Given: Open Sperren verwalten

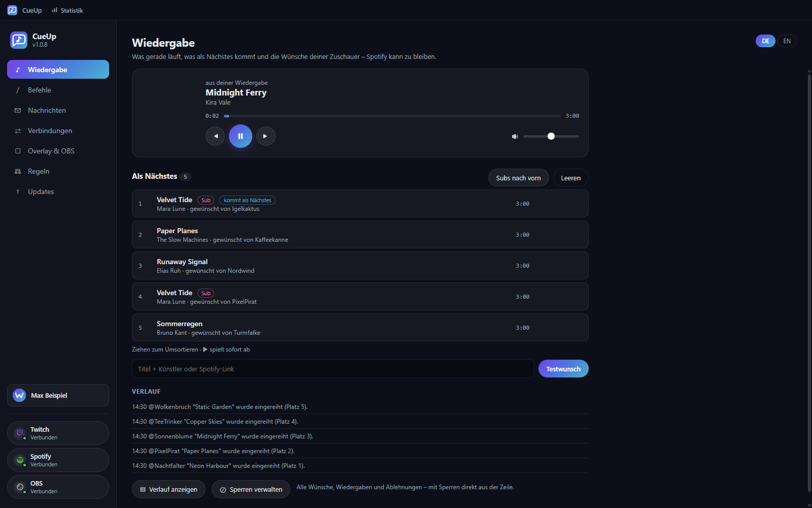Looking at the screenshot, I should coord(251,489).
